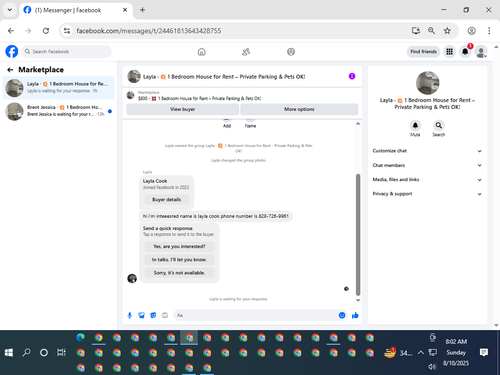500x375 pixels.
Task: Open the tab search dropdown arrow
Action: coord(10,10)
